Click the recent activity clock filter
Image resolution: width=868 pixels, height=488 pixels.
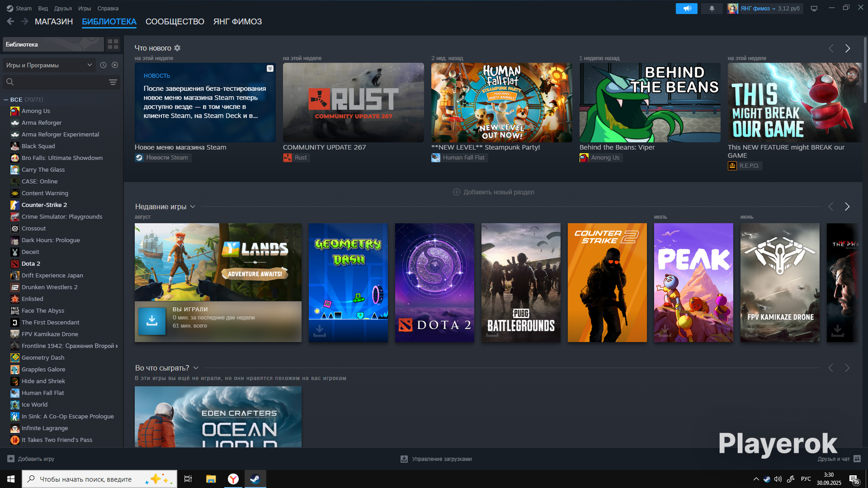[x=103, y=65]
